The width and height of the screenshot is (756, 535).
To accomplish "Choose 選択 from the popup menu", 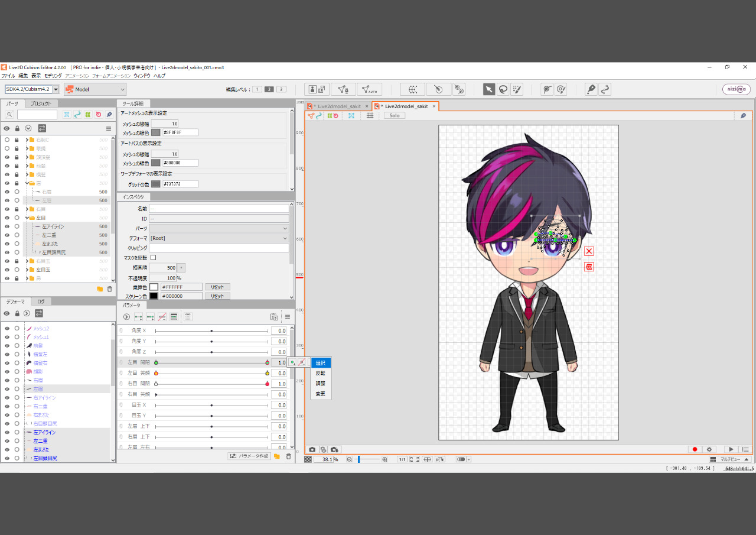I will coord(321,363).
